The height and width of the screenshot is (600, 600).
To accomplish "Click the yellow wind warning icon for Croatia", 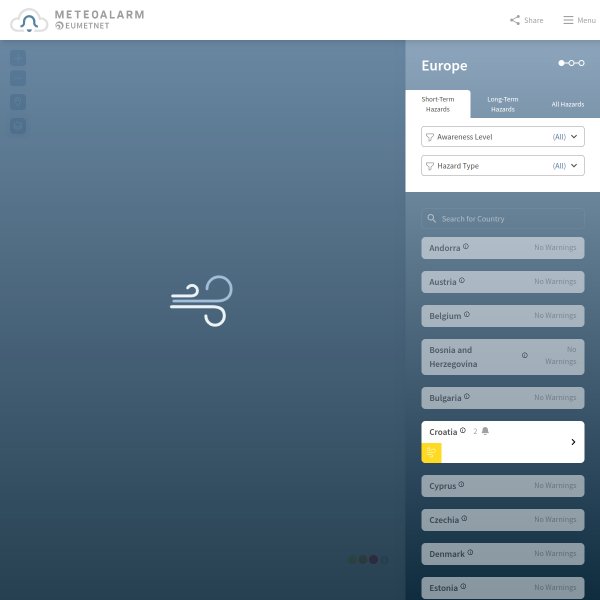I will [x=431, y=453].
